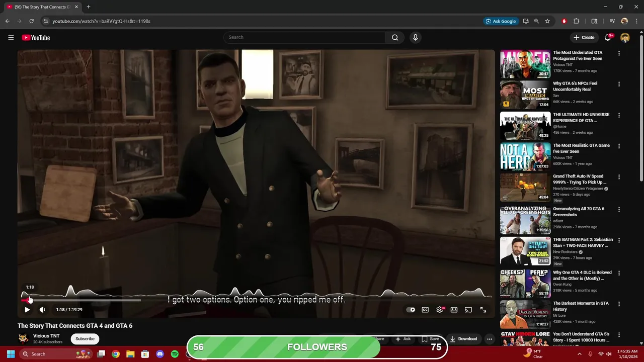Open the red hand ad-blocker extension
Screen dimensions: 644x362
pos(564,21)
